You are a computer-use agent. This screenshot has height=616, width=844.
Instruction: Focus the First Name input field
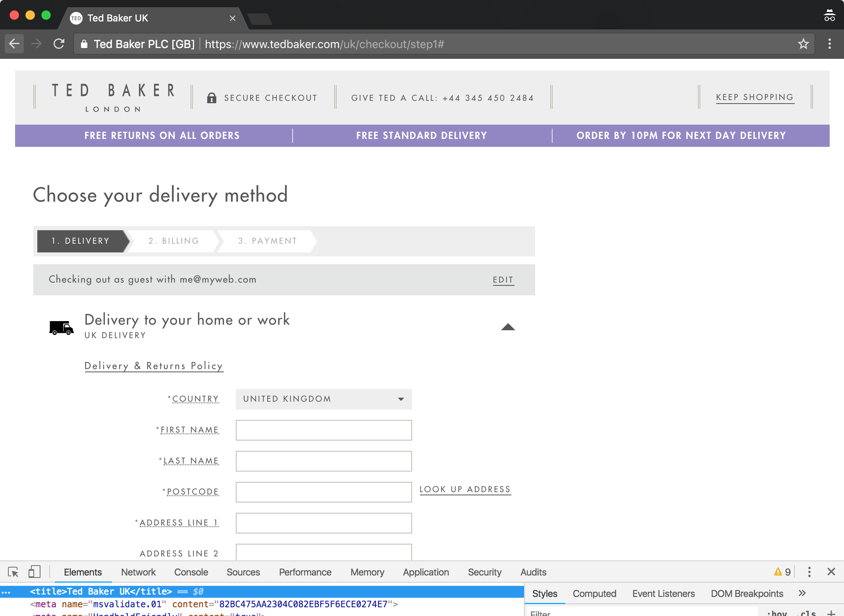(324, 430)
